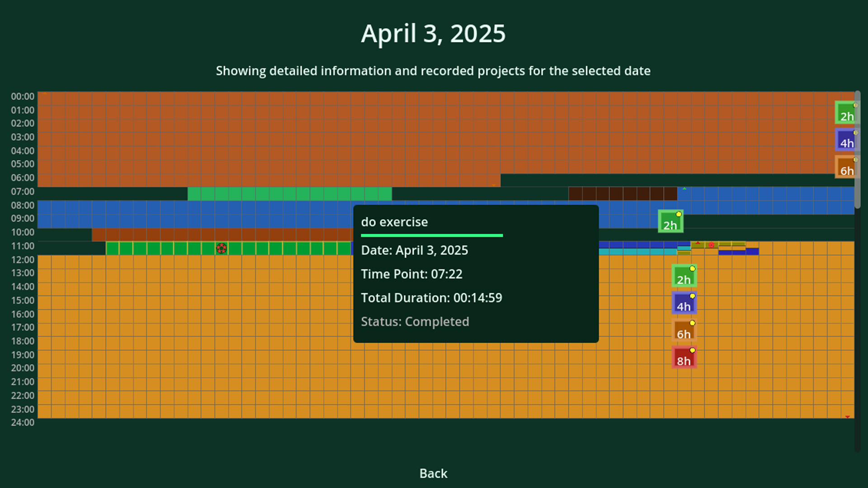
Task: Click the 12:00 time label on the left axis
Action: click(x=22, y=259)
